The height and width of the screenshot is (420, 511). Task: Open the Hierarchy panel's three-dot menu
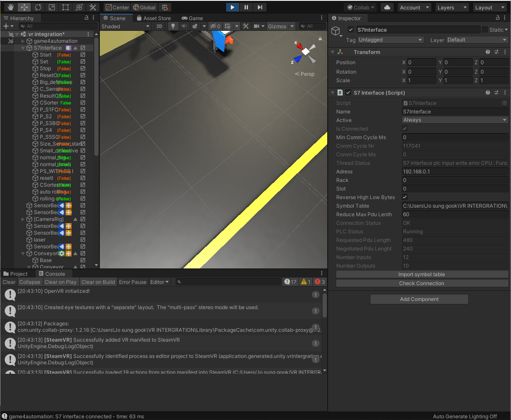(x=93, y=18)
